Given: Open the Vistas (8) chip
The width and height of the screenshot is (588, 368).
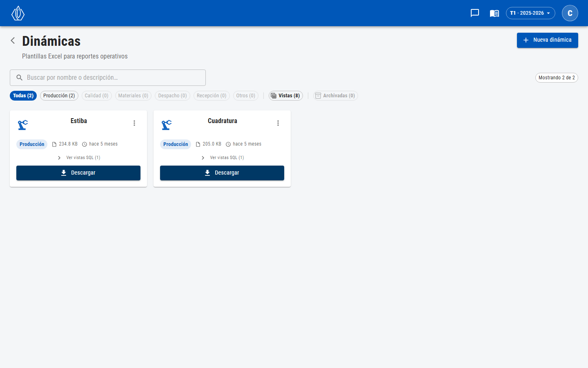Looking at the screenshot, I should pos(286,96).
